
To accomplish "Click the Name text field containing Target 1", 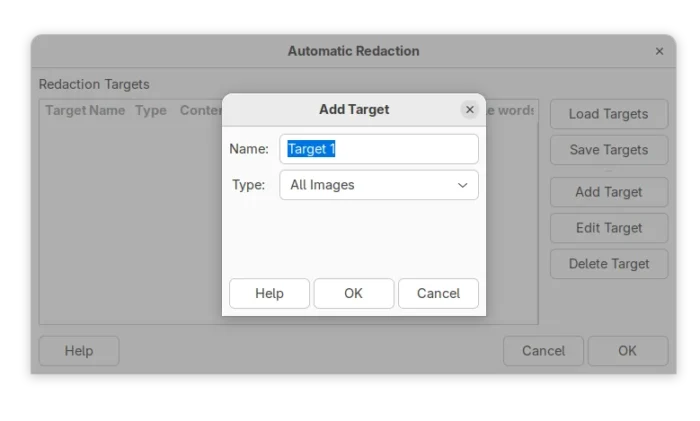I will (x=378, y=149).
